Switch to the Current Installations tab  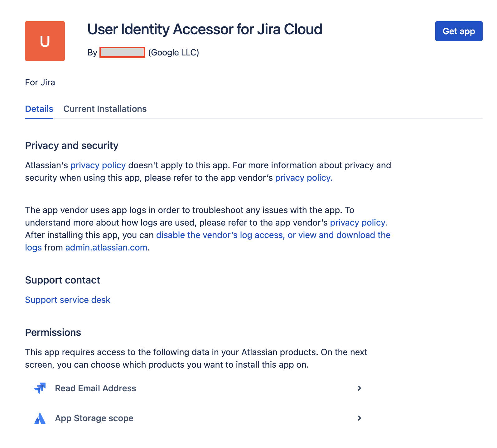pyautogui.click(x=105, y=109)
